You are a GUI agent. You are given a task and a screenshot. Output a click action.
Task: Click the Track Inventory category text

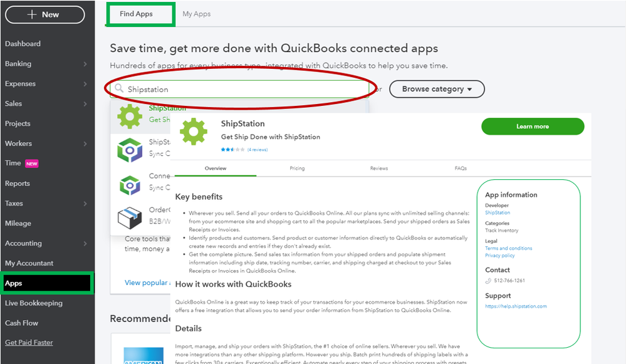(502, 231)
